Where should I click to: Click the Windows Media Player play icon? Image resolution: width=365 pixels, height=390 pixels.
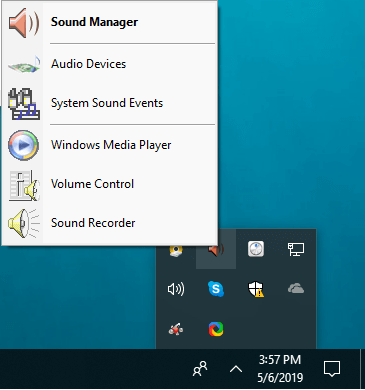coord(23,145)
